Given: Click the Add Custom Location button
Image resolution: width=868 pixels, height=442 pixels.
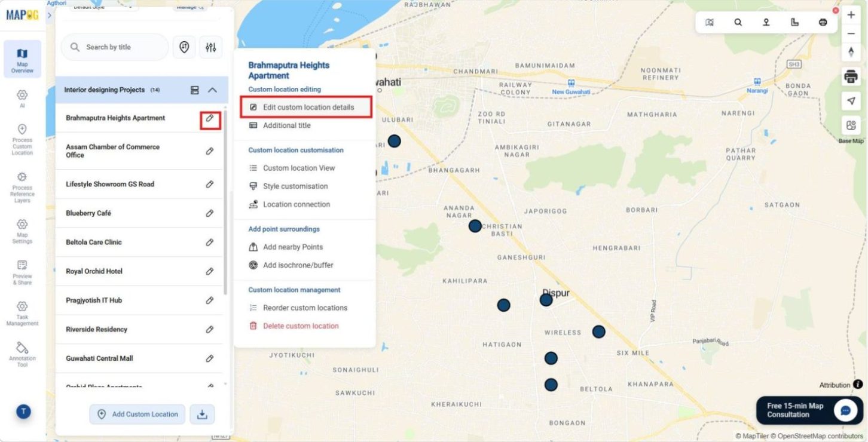Looking at the screenshot, I should pos(137,414).
